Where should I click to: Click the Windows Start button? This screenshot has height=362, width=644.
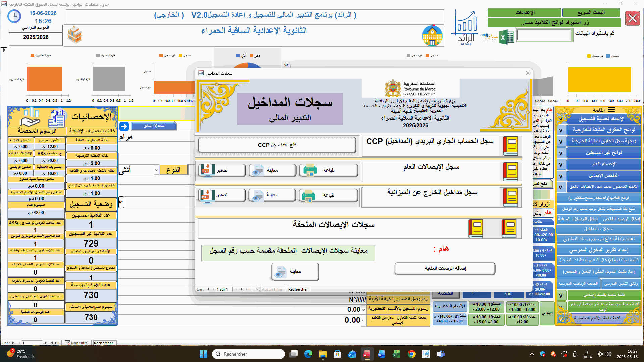click(203, 354)
